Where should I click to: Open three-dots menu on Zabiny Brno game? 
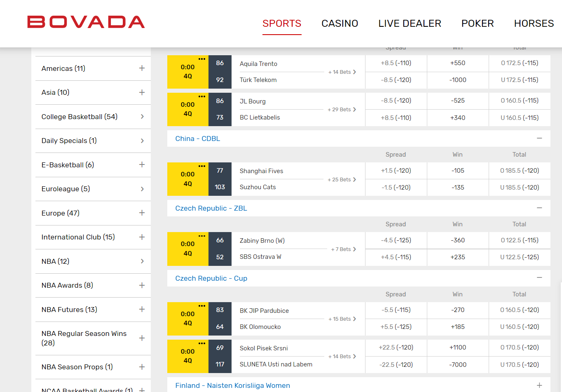click(201, 236)
